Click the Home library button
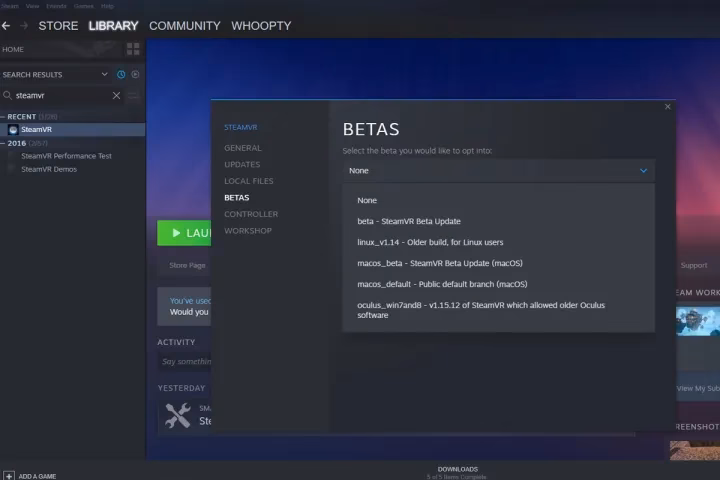Screen dimensions: 720x480 pos(13,49)
